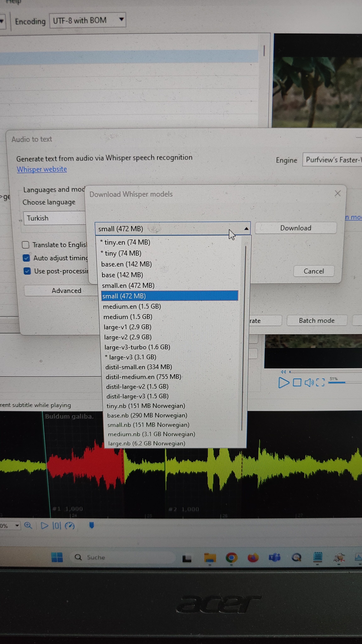Uncheck Auto adjust timings
This screenshot has height=644, width=362.
[26, 258]
